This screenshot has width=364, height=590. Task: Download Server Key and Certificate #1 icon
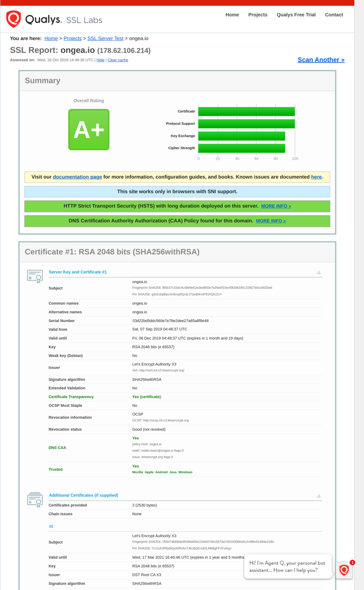pyautogui.click(x=319, y=272)
